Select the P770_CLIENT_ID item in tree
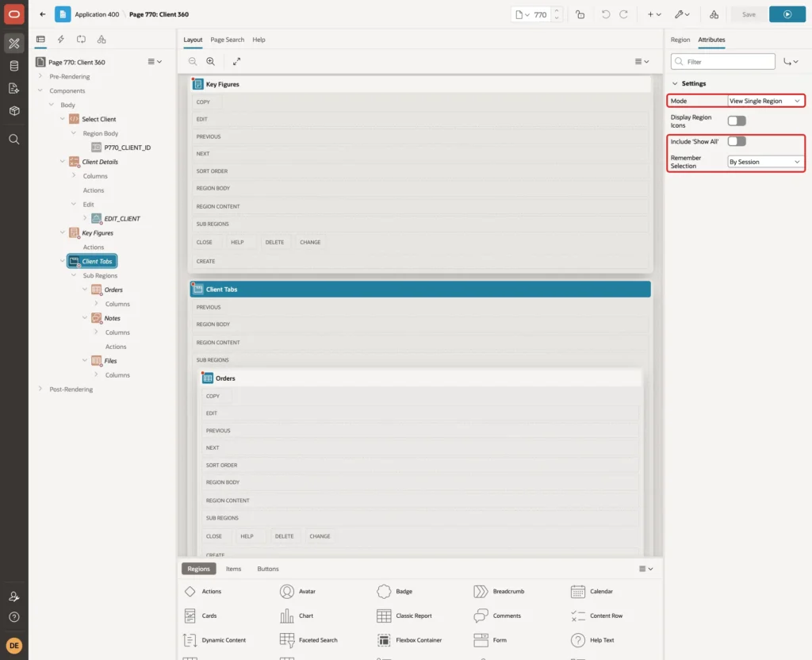 128,148
